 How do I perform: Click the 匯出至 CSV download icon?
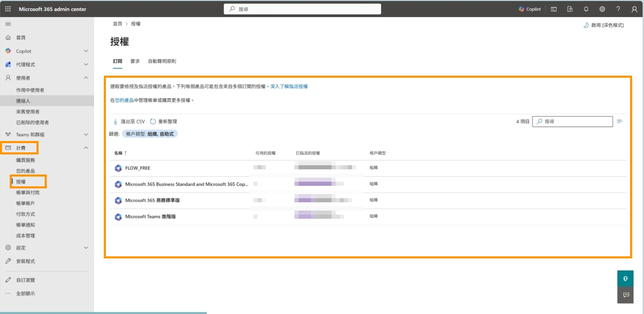click(115, 121)
